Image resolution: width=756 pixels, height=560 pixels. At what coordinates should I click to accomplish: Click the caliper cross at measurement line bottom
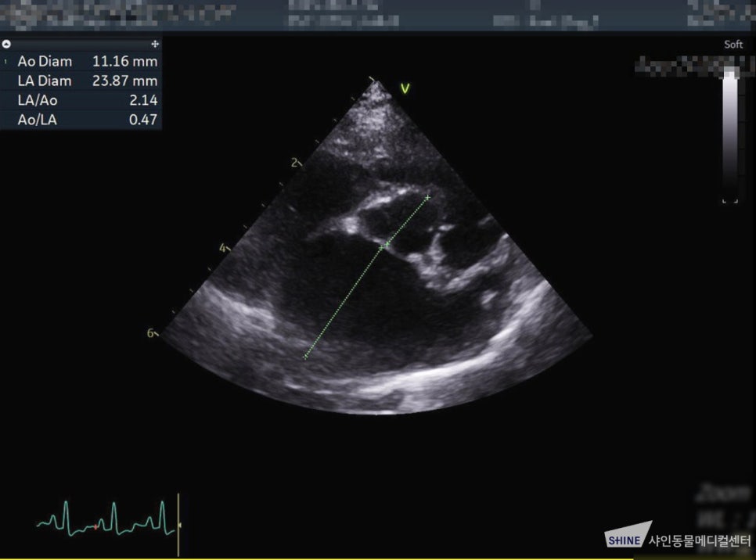click(304, 357)
